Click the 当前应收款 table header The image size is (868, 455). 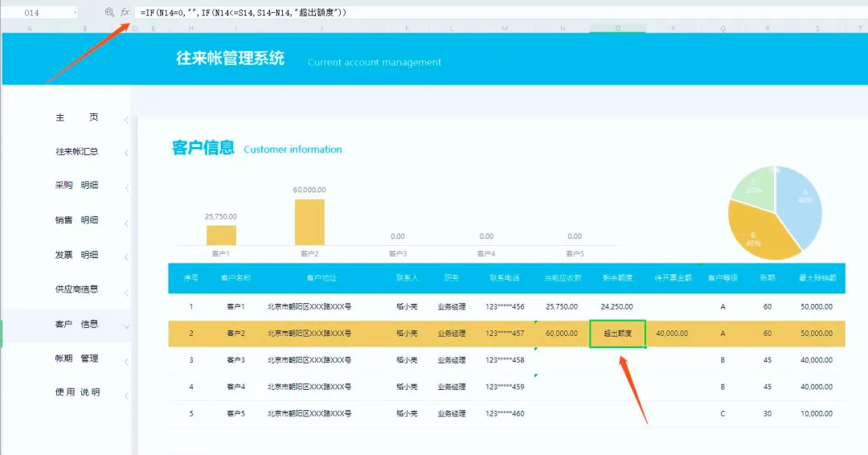click(x=563, y=278)
